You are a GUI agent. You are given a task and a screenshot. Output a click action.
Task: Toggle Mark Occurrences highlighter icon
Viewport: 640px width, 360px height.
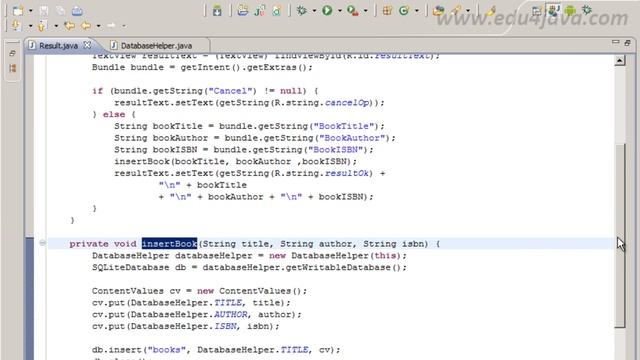[491, 11]
